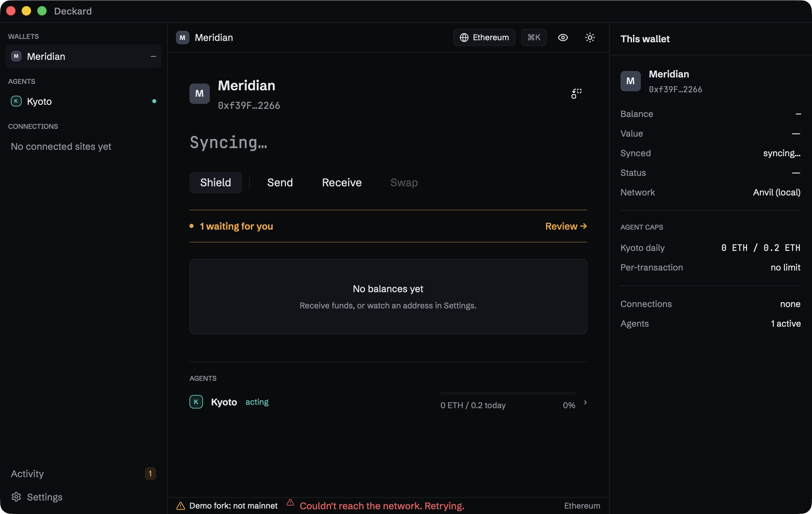Click the 'No balances yet' card

point(388,297)
